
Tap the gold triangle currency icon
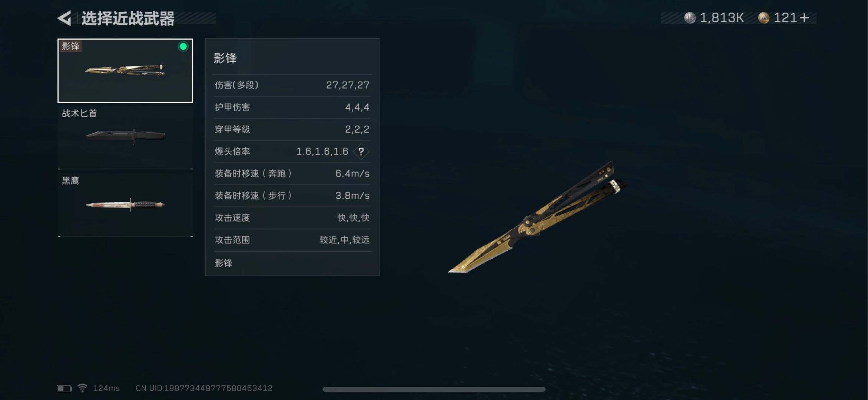763,18
